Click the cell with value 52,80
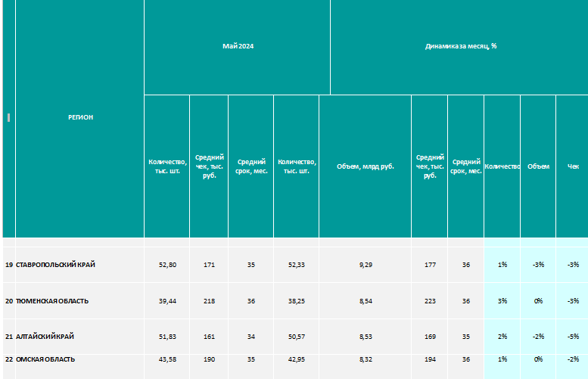 tap(167, 265)
